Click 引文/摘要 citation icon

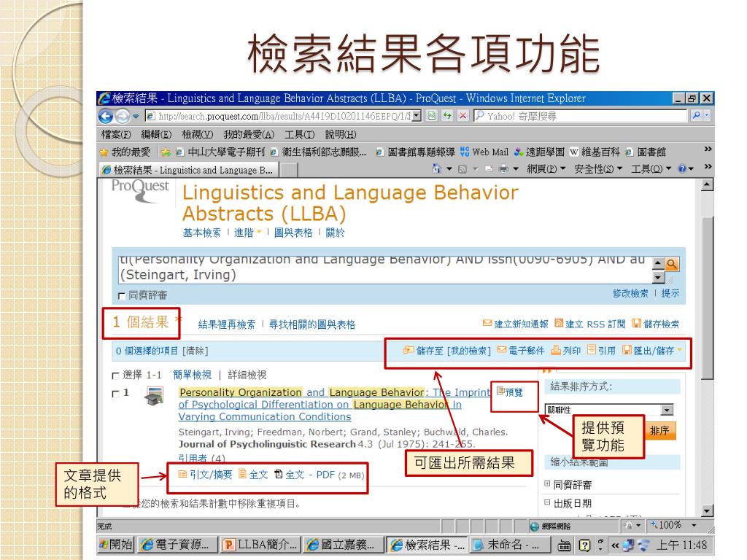tap(182, 474)
